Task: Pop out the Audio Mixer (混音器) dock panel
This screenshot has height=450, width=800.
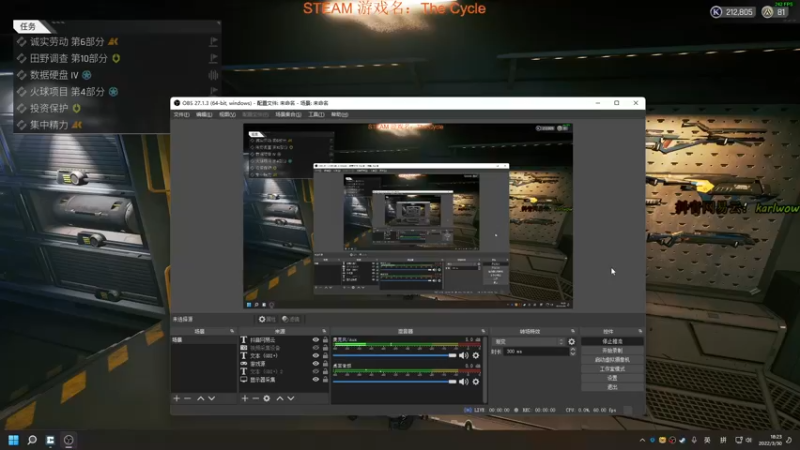Action: 483,332
